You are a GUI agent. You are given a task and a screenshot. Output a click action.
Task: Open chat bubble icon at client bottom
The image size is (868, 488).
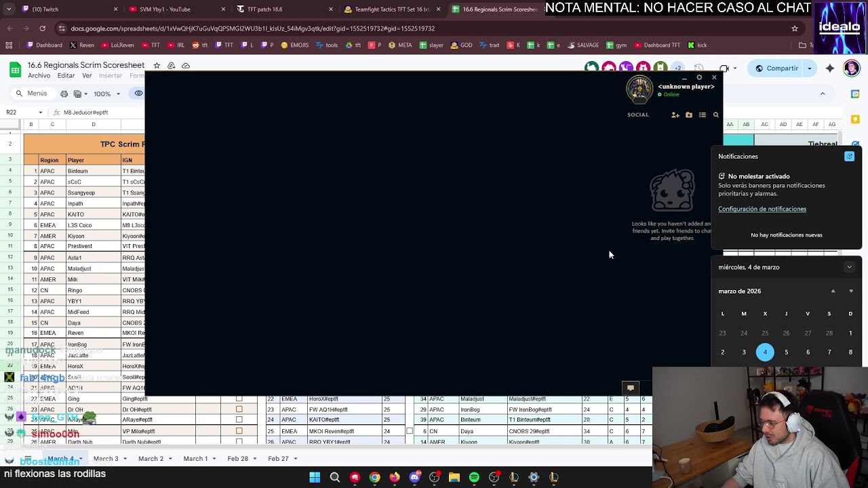pyautogui.click(x=631, y=388)
